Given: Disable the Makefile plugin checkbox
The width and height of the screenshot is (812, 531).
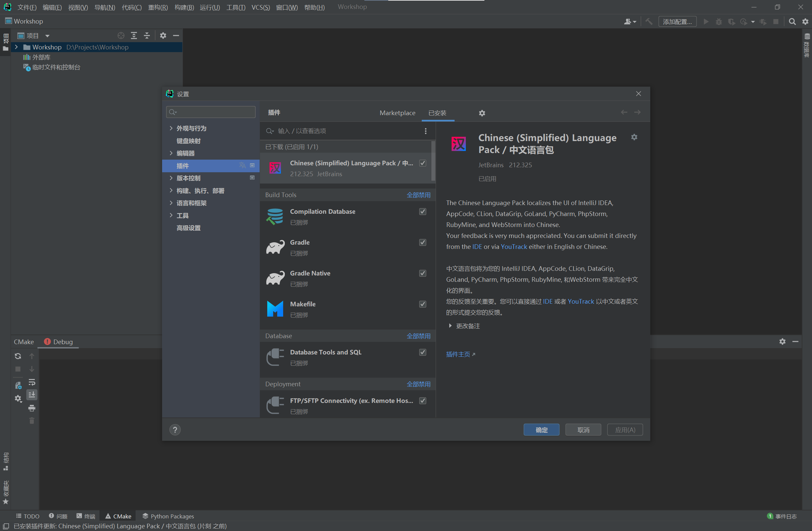Looking at the screenshot, I should [423, 304].
